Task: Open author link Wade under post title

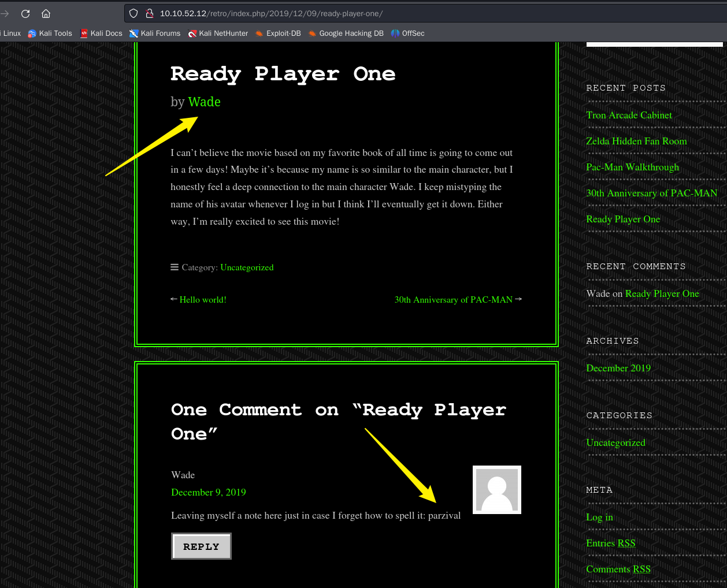Action: [204, 102]
